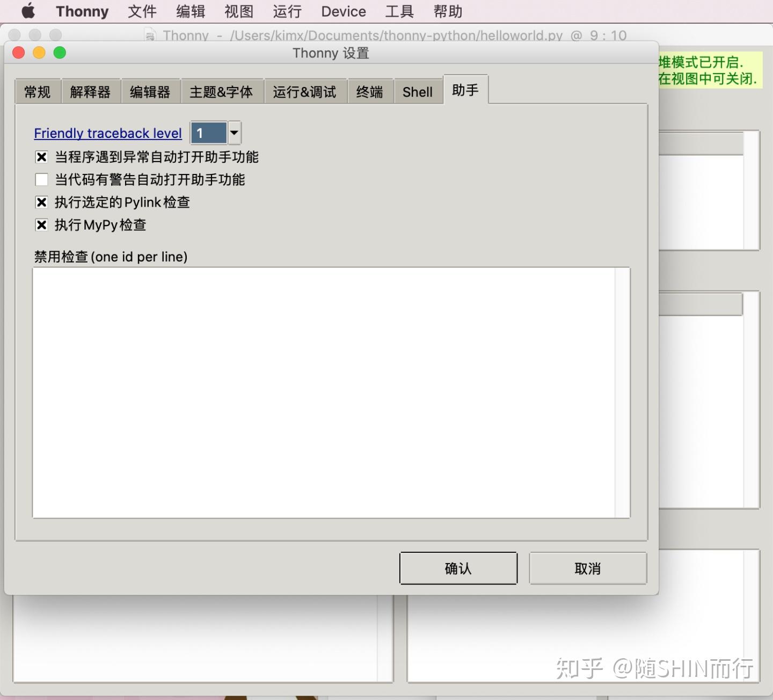Viewport: 773px width, 700px height.
Task: Click the red close button of Thonny 设置
Action: tap(19, 53)
